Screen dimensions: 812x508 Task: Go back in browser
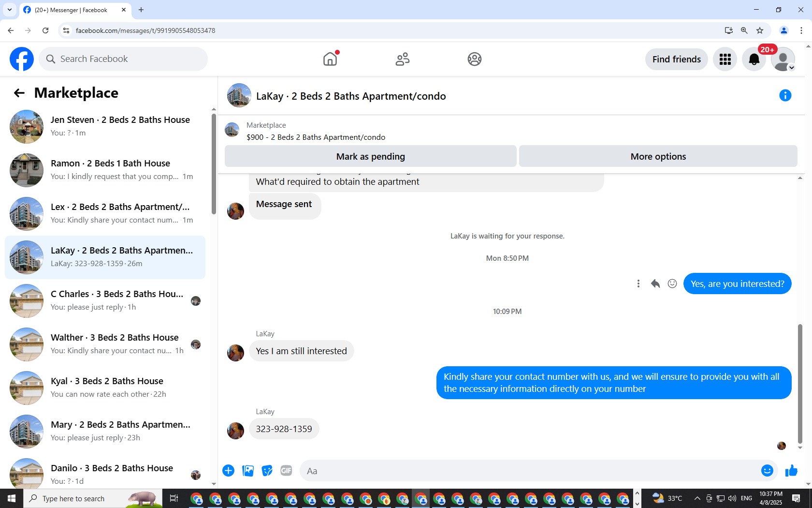[x=11, y=30]
